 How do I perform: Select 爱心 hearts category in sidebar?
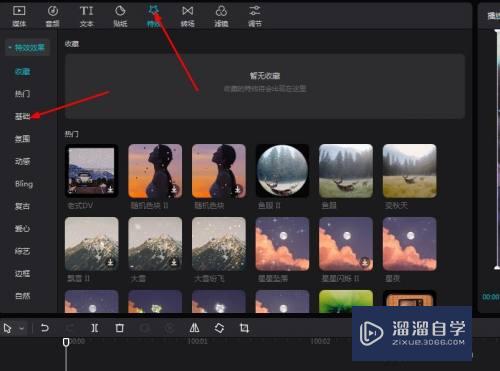[x=22, y=228]
